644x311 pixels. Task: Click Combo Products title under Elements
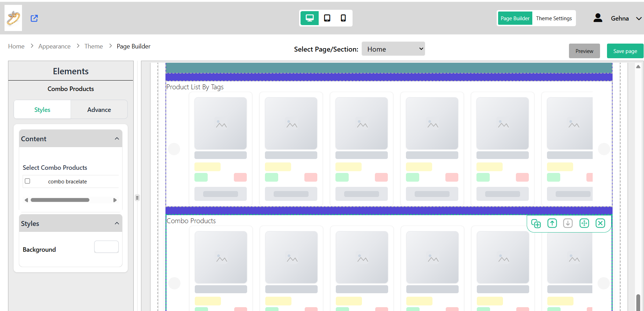71,89
